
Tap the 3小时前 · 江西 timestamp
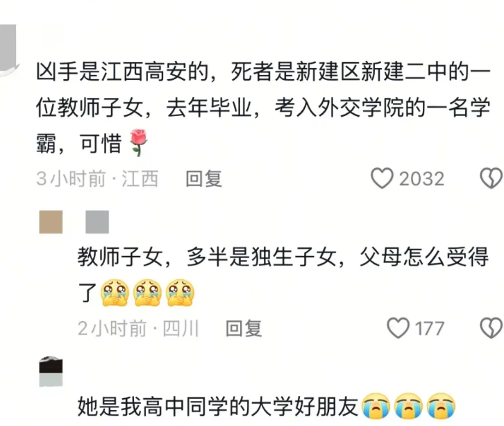coord(97,179)
